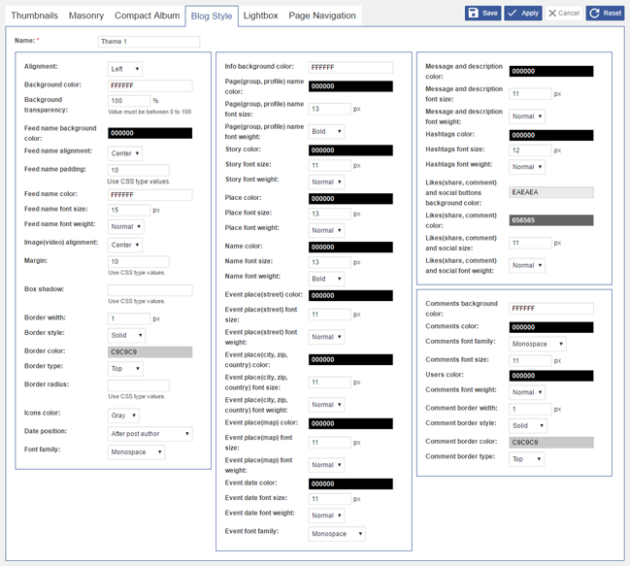Click the 656565 Likes color swatch
The height and width of the screenshot is (566, 630).
tap(551, 220)
